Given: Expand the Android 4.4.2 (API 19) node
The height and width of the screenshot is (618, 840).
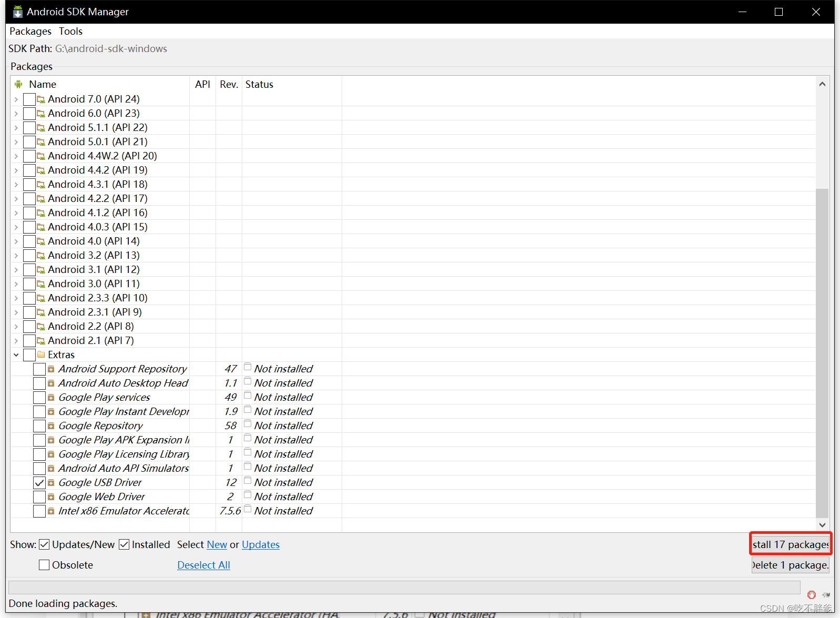Looking at the screenshot, I should (x=16, y=170).
